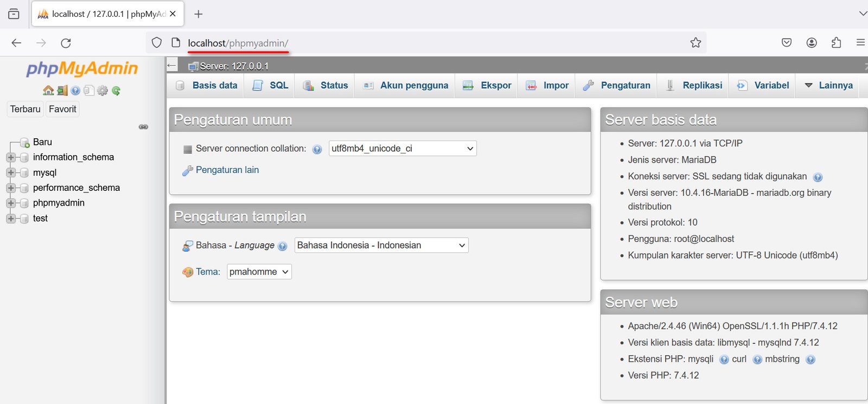Click the Home icon under phpMyAdmin logo
The image size is (868, 404).
point(48,91)
